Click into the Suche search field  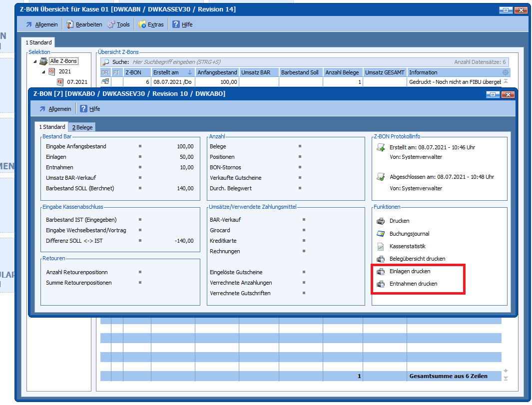pos(290,62)
